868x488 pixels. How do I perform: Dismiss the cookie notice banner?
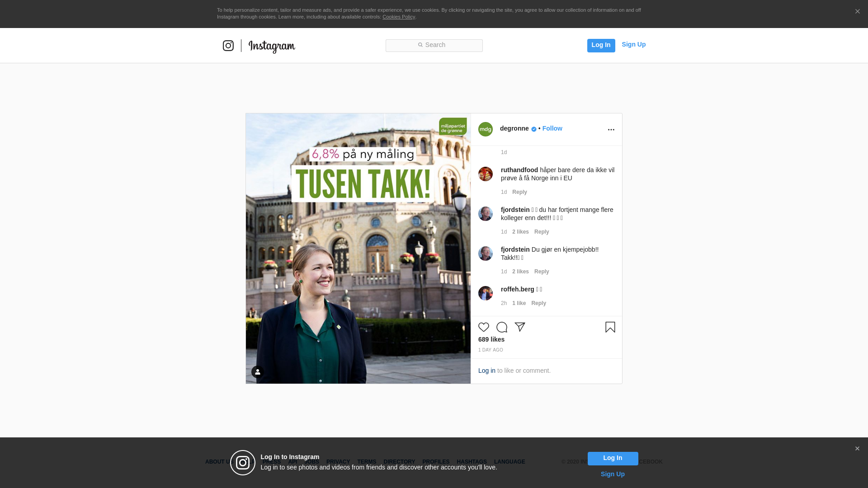(x=857, y=12)
